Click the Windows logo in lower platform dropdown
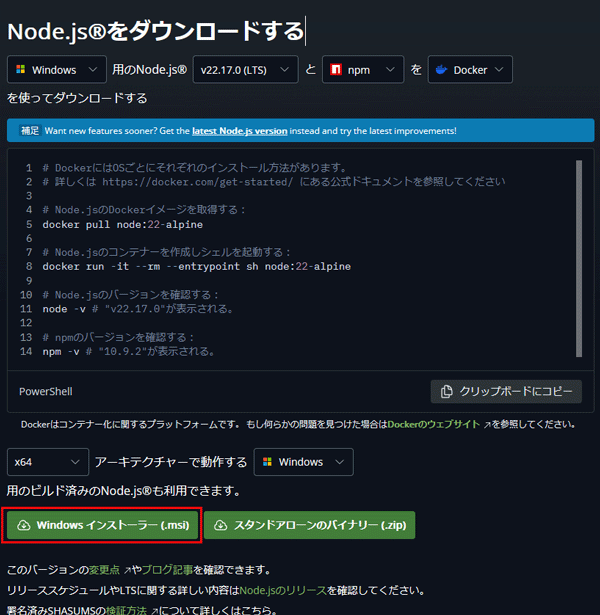 (267, 462)
